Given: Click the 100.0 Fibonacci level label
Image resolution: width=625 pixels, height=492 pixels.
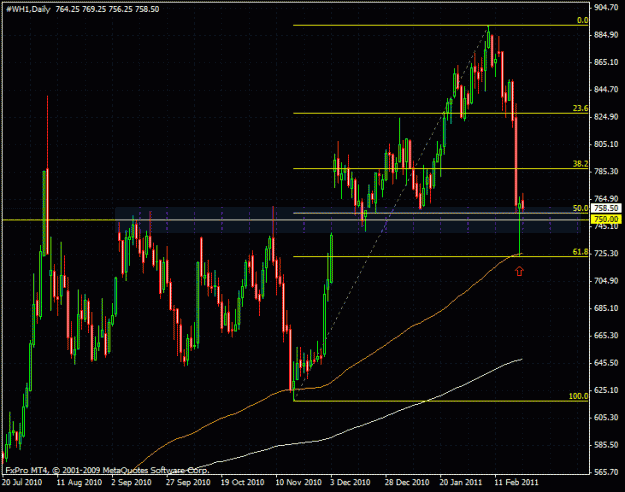Looking at the screenshot, I should point(578,396).
